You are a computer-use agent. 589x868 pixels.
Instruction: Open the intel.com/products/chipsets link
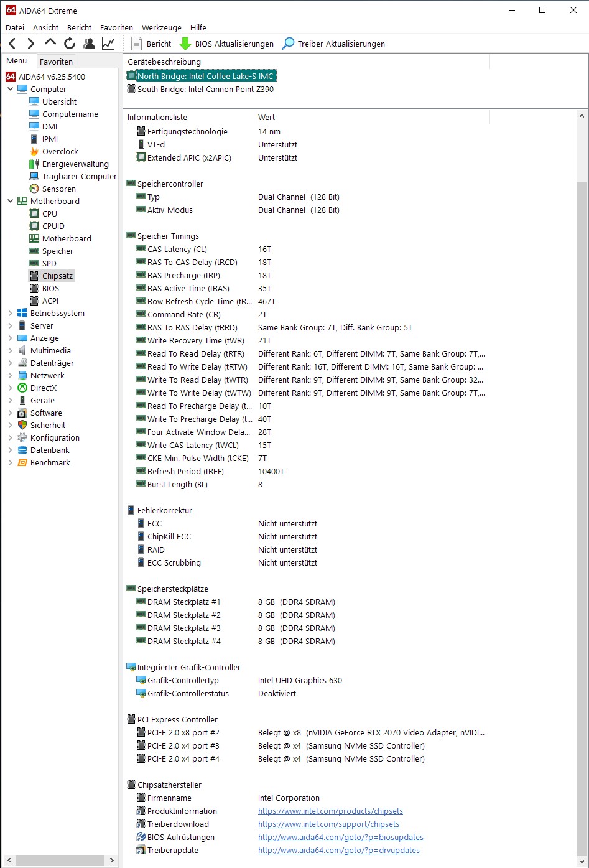[x=330, y=811]
